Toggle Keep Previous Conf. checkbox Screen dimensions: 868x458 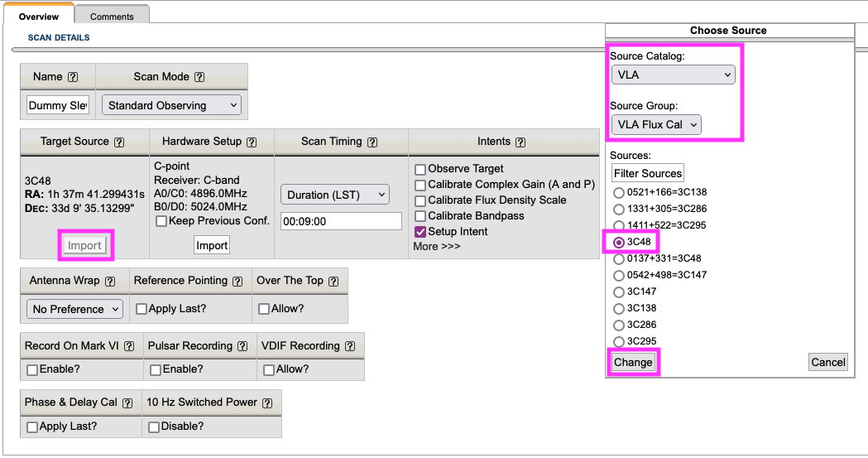pyautogui.click(x=161, y=221)
